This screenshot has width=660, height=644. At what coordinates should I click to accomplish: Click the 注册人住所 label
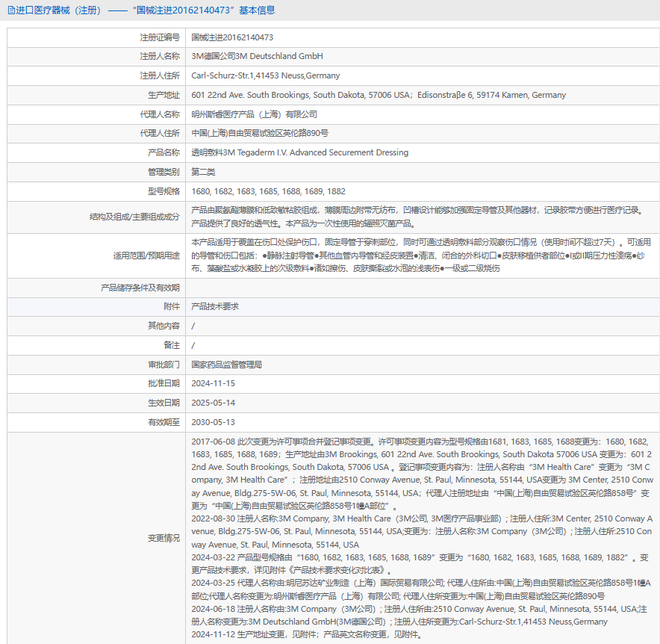tap(160, 75)
